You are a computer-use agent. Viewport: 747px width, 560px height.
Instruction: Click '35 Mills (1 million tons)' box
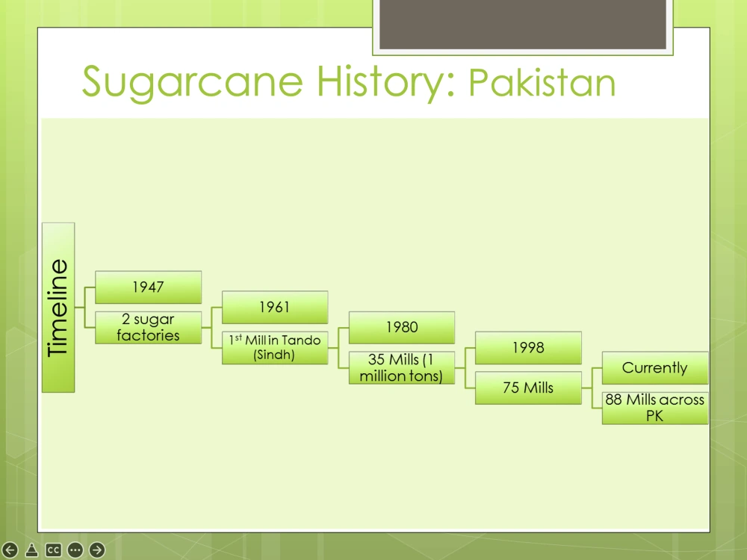pyautogui.click(x=402, y=367)
